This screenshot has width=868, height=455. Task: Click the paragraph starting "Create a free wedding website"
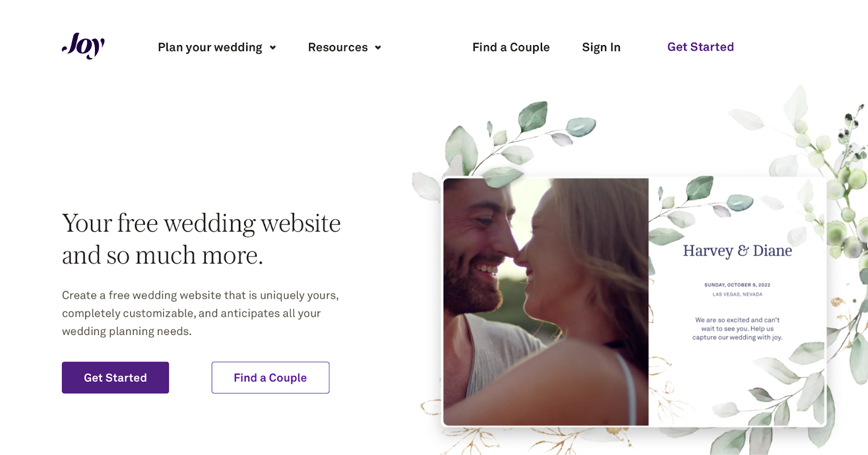pos(200,313)
